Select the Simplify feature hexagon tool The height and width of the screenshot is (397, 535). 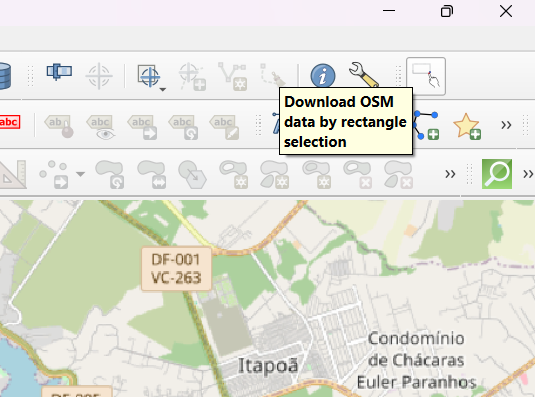tap(192, 174)
